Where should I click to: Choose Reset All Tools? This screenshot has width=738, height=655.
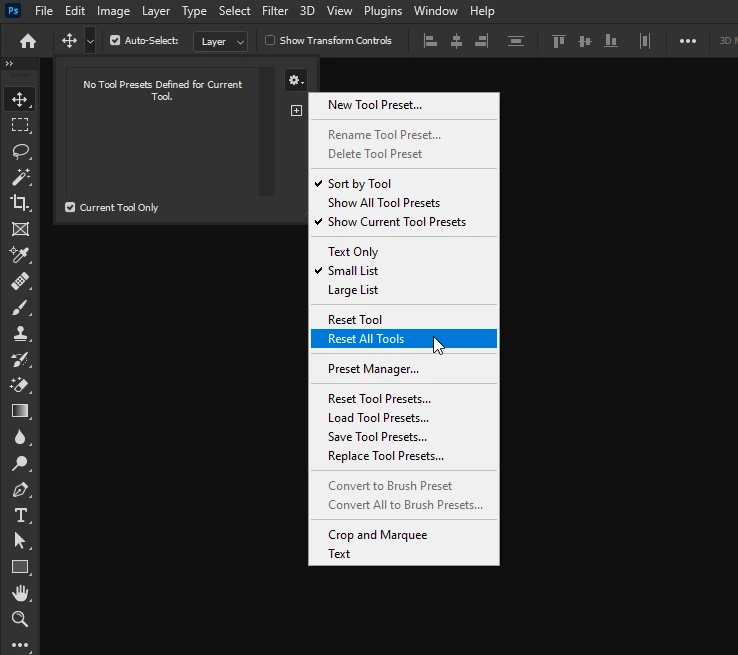pos(404,339)
